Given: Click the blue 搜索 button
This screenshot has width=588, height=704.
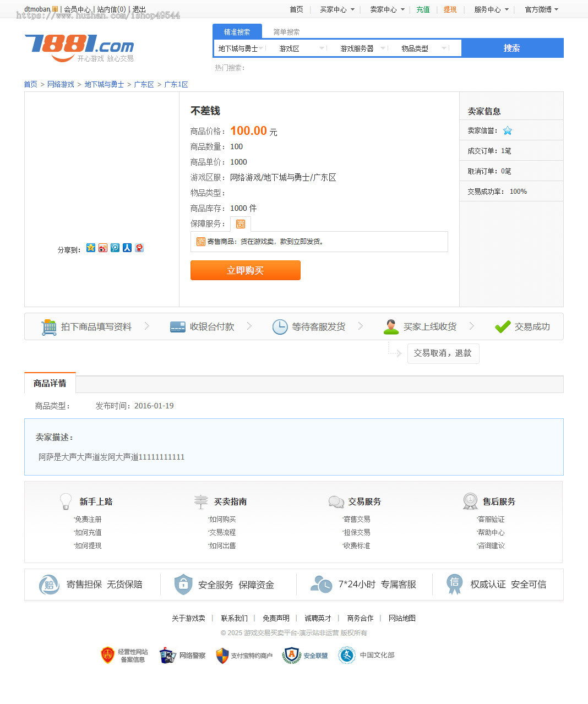Looking at the screenshot, I should [512, 48].
